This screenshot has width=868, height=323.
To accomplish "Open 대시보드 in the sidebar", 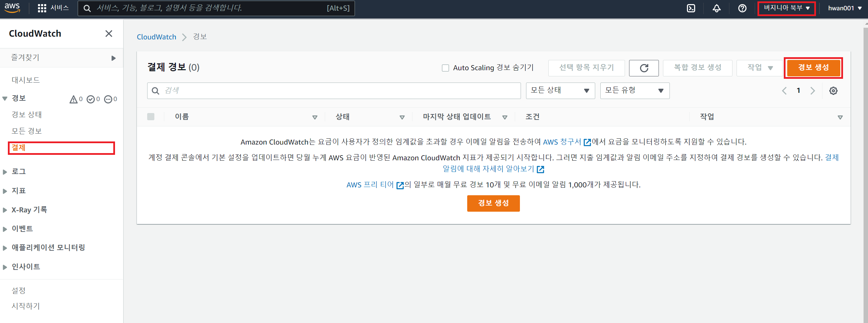I will click(26, 80).
